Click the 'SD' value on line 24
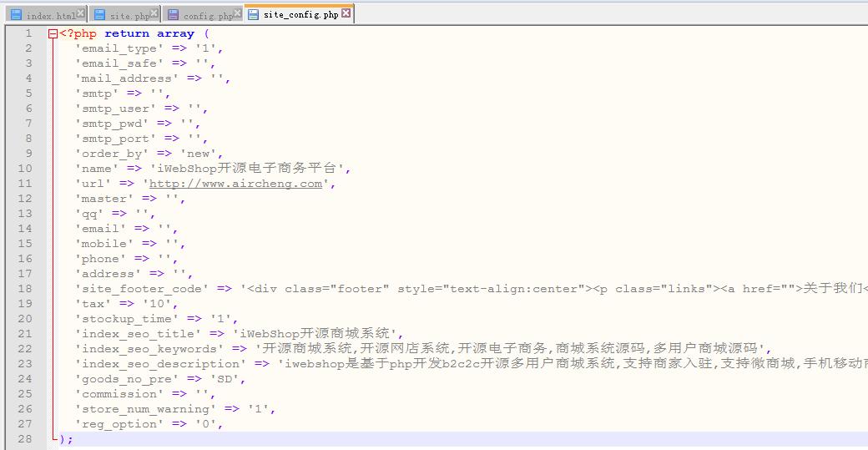This screenshot has width=868, height=450. click(x=225, y=378)
